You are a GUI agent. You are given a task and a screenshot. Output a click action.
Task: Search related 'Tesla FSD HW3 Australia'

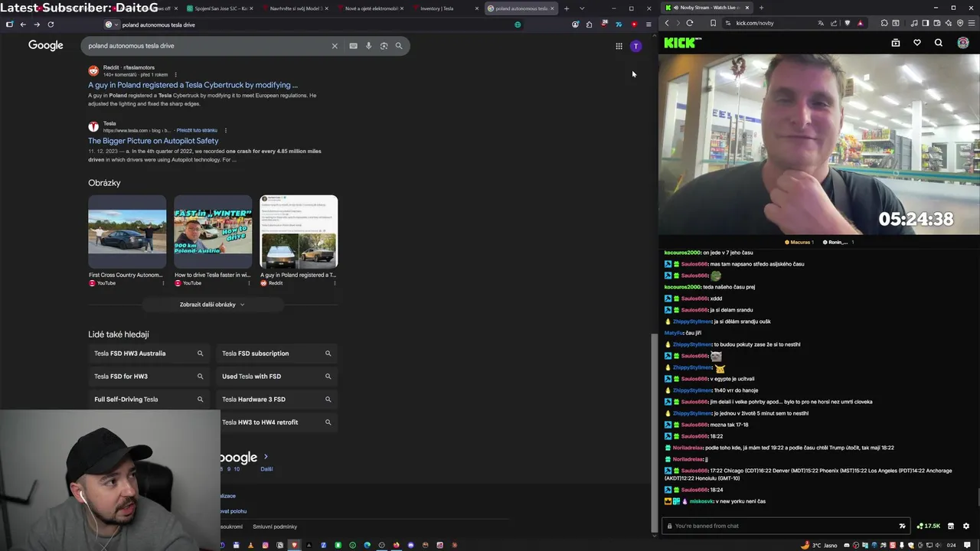149,354
